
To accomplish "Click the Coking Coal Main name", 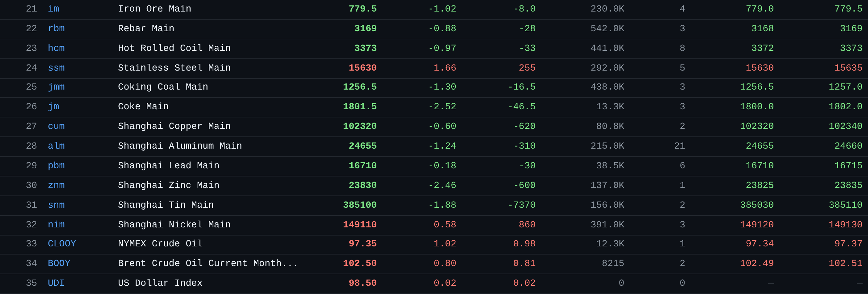I will [163, 87].
